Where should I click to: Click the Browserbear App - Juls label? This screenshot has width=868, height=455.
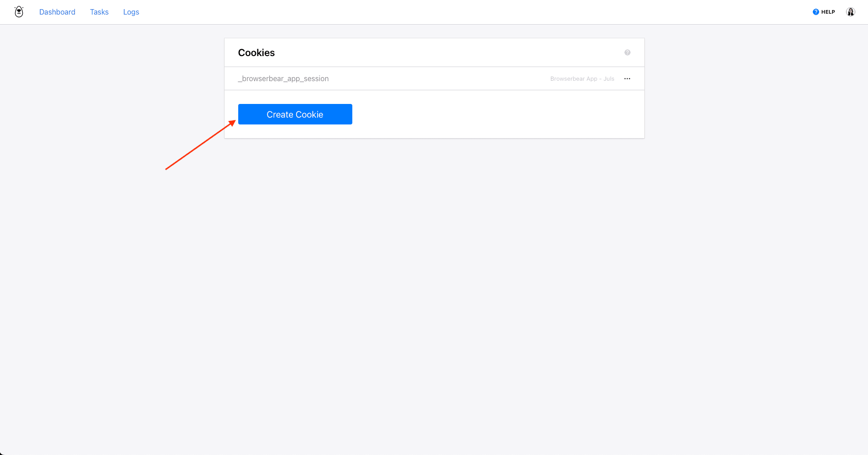(x=582, y=78)
